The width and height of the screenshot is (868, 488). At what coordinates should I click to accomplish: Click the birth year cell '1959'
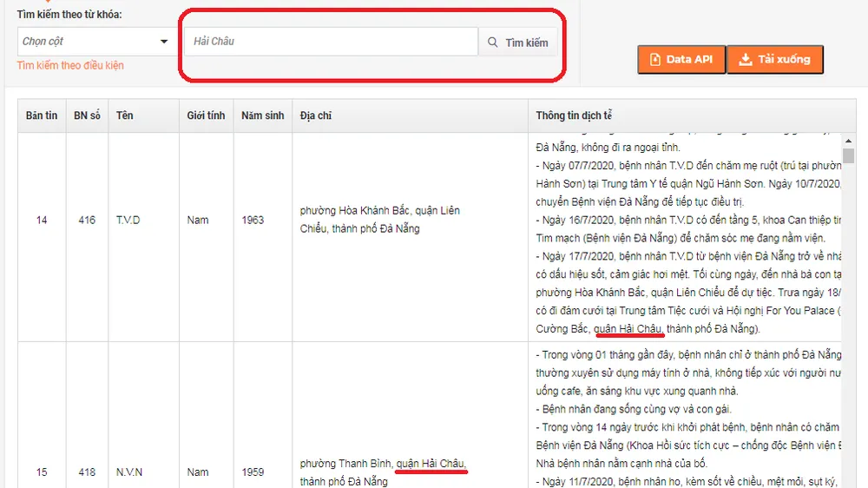pos(253,472)
